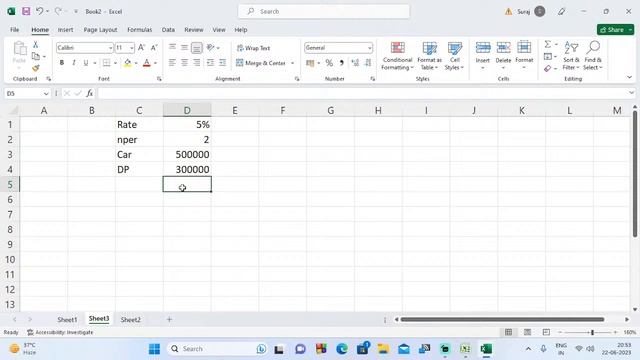Click the Copy icon in Clipboard group
The width and height of the screenshot is (640, 360).
click(36, 56)
